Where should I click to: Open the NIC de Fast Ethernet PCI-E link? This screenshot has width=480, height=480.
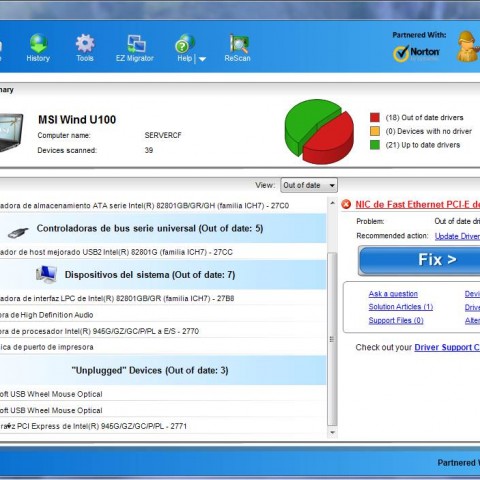(x=417, y=204)
